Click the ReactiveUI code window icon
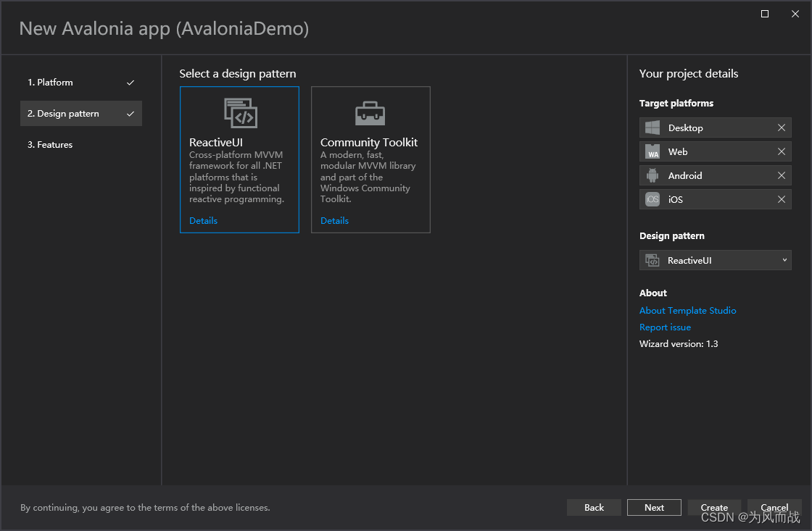 [x=239, y=113]
